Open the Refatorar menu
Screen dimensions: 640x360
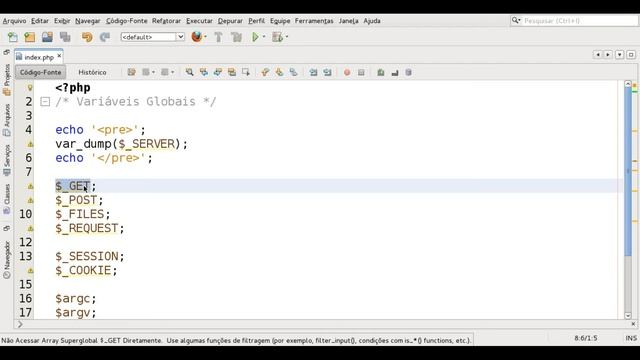click(x=166, y=21)
